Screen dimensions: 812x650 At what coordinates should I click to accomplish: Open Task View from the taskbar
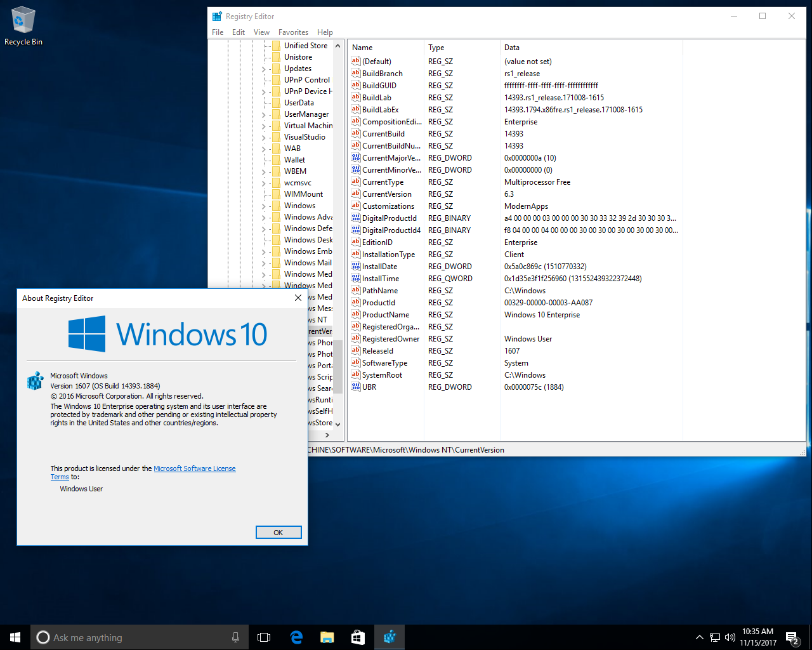pos(264,637)
